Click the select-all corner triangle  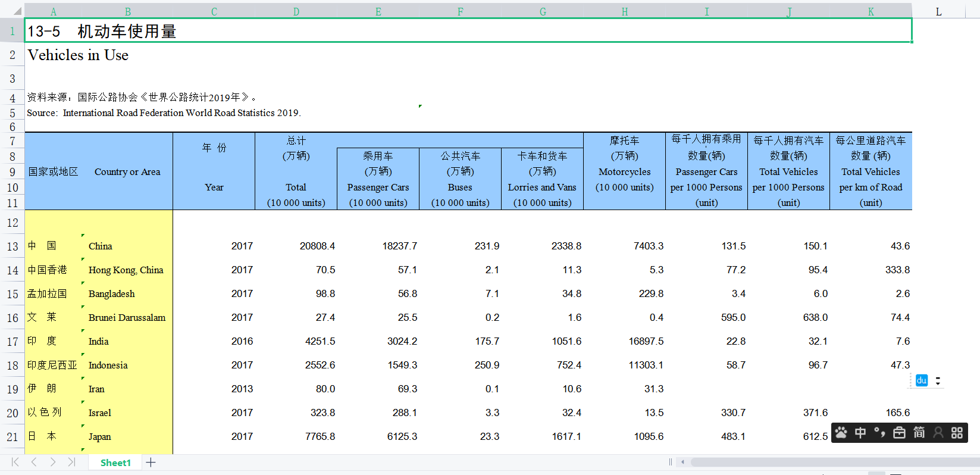[x=17, y=11]
